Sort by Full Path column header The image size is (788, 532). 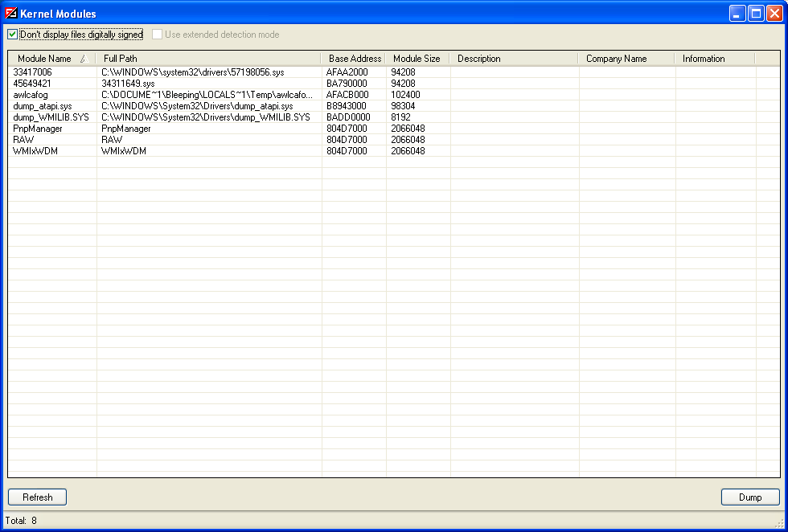click(208, 59)
